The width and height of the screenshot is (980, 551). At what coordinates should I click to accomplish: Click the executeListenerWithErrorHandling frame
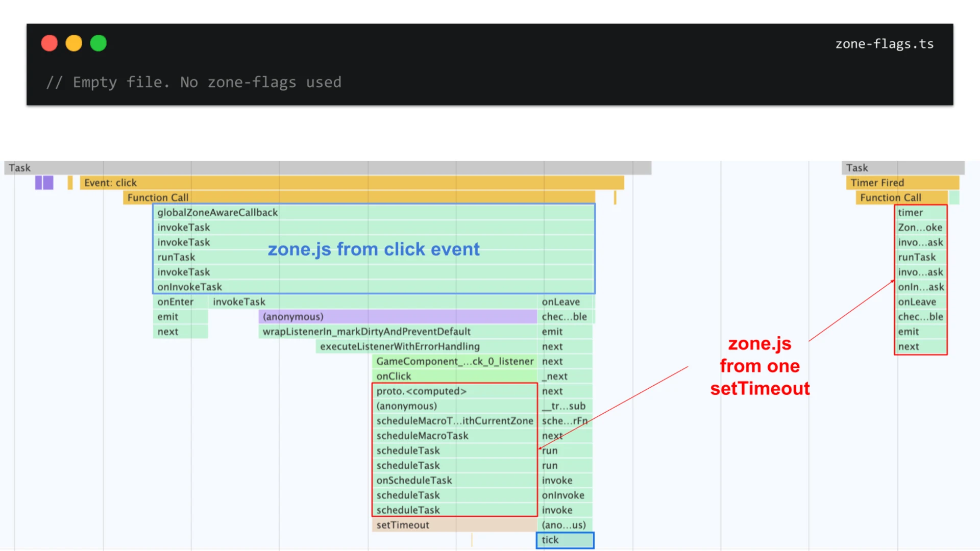tap(400, 346)
